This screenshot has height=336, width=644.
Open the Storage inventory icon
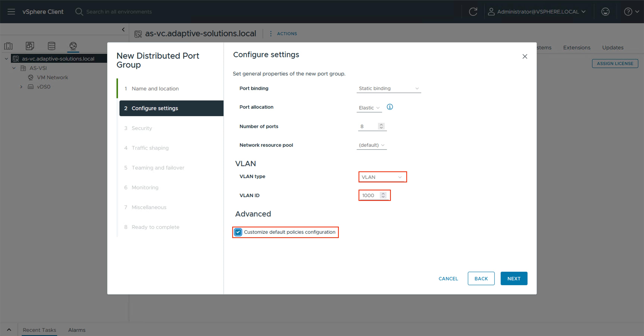pyautogui.click(x=51, y=46)
